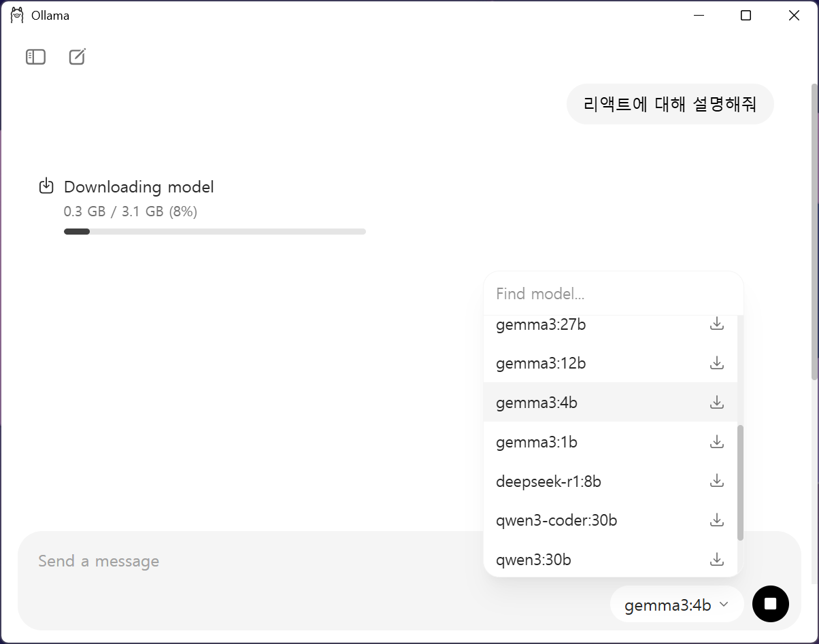Click download icon for gemma3:1b

coord(716,442)
